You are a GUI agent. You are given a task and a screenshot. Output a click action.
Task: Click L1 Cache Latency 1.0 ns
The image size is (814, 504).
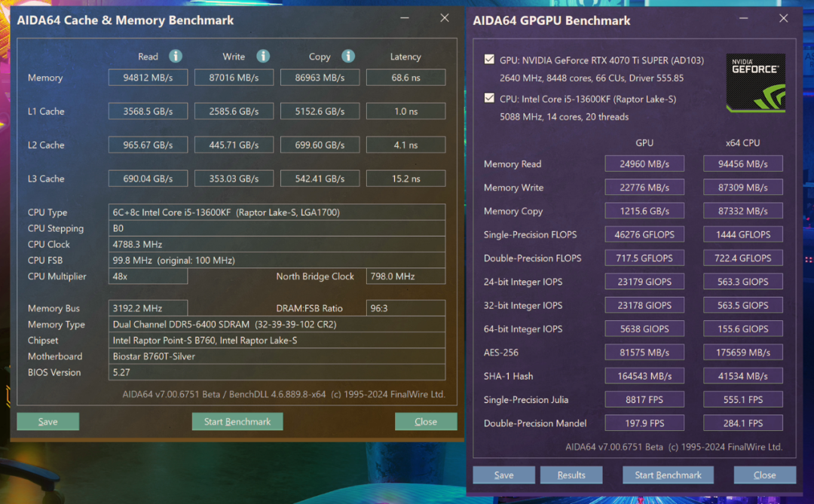click(x=405, y=111)
